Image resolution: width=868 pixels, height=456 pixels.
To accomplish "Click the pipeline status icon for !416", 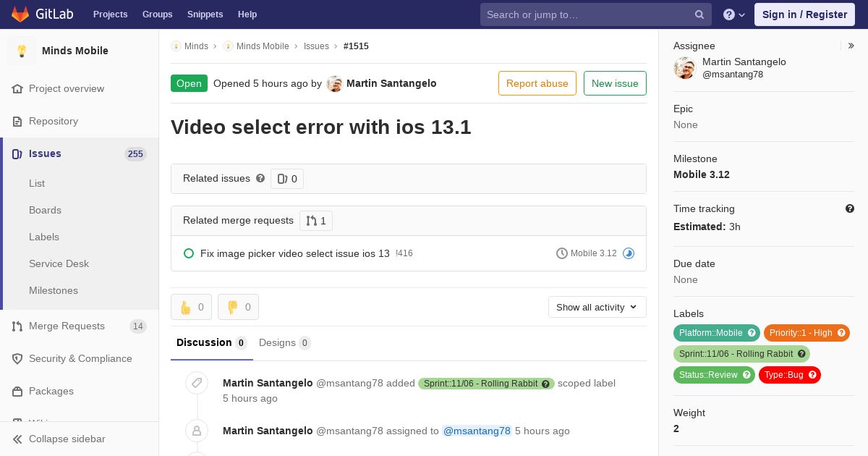I will tap(629, 253).
